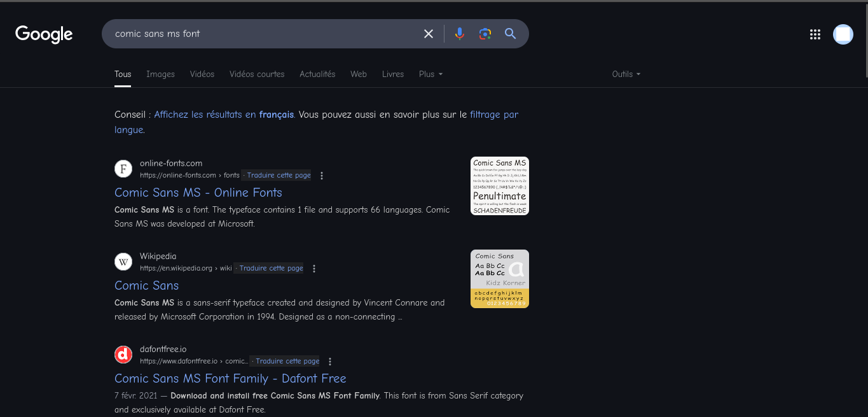
Task: Clear the search box with the X icon
Action: tap(429, 34)
